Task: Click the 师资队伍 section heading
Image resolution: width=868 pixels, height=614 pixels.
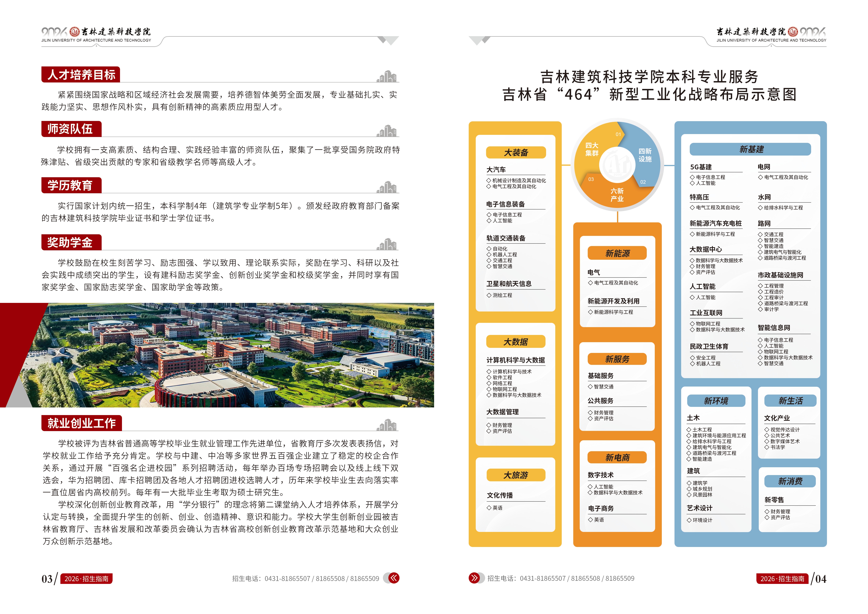Action: tap(72, 129)
